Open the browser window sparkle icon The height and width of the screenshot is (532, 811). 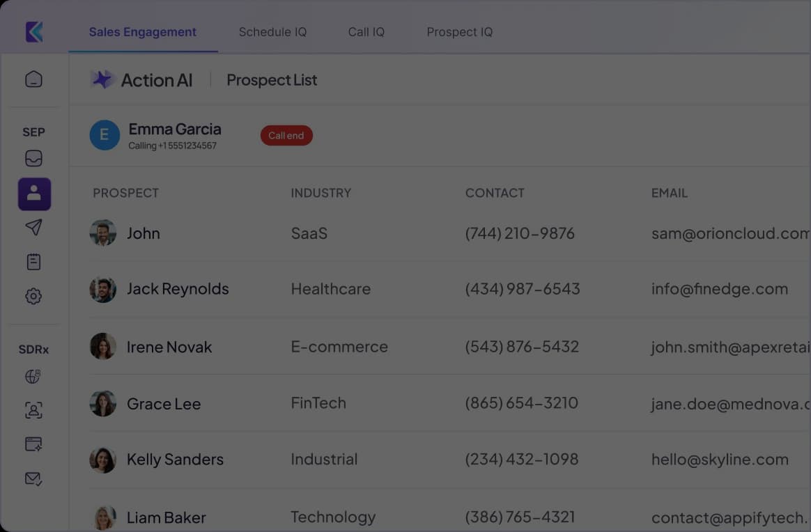pyautogui.click(x=33, y=444)
